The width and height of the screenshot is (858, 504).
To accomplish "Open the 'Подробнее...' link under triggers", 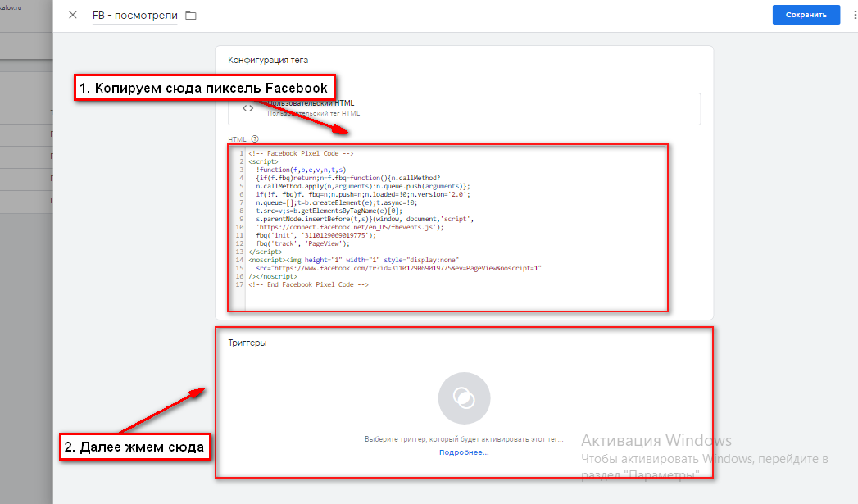I will coord(463,452).
